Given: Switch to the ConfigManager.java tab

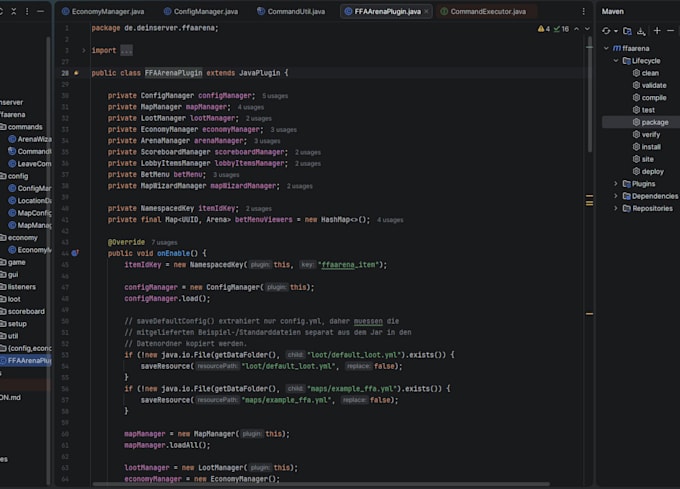Looking at the screenshot, I should 201,11.
